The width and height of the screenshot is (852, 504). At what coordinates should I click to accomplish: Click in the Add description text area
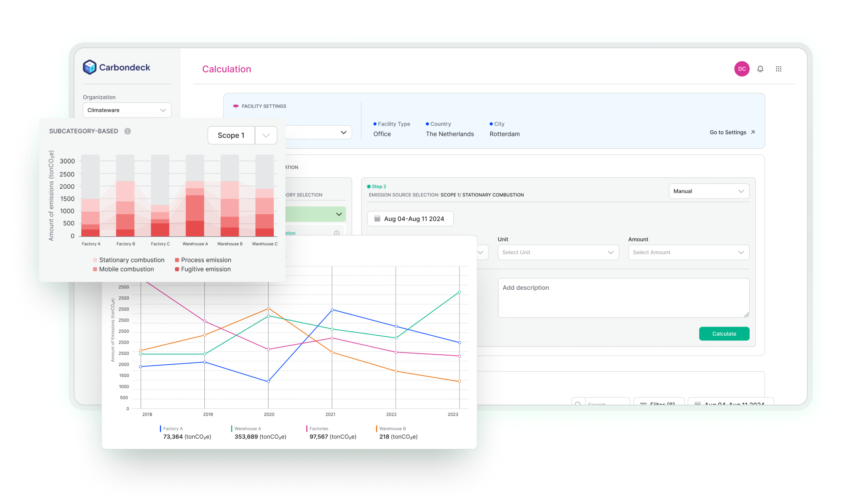click(x=623, y=298)
